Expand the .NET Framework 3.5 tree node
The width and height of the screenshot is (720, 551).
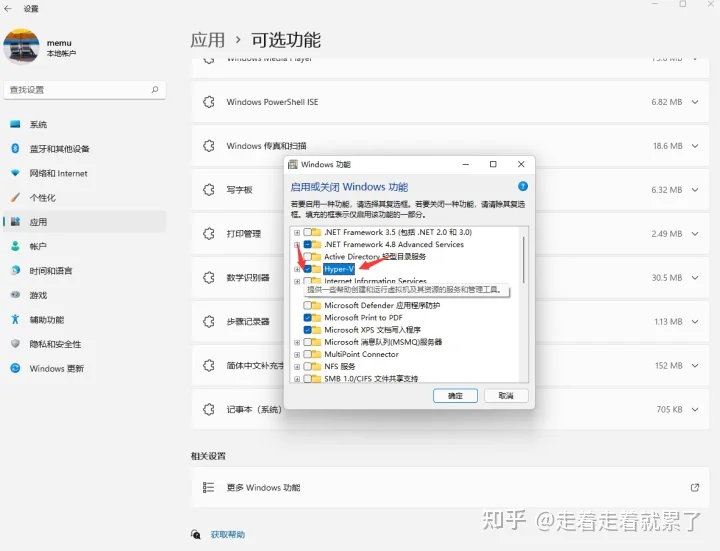tap(297, 233)
